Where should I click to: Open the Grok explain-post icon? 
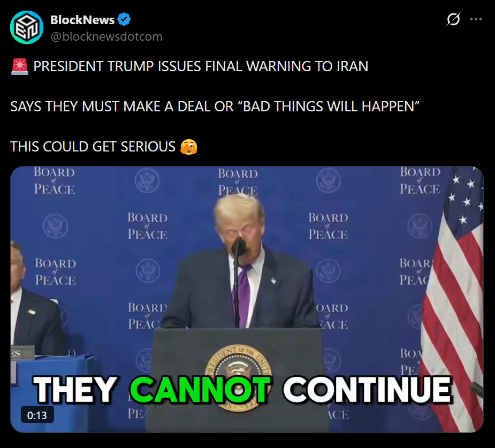click(x=453, y=19)
